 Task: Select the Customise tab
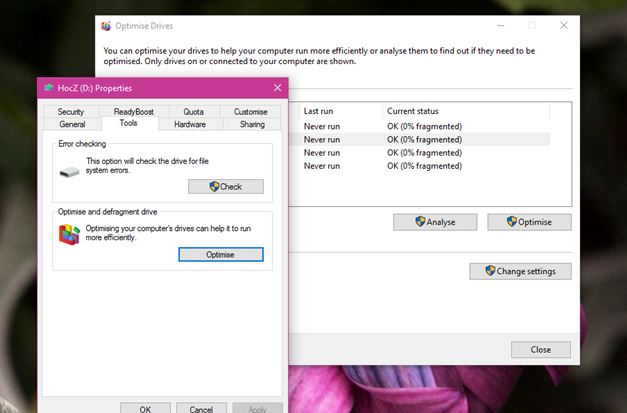tap(250, 112)
